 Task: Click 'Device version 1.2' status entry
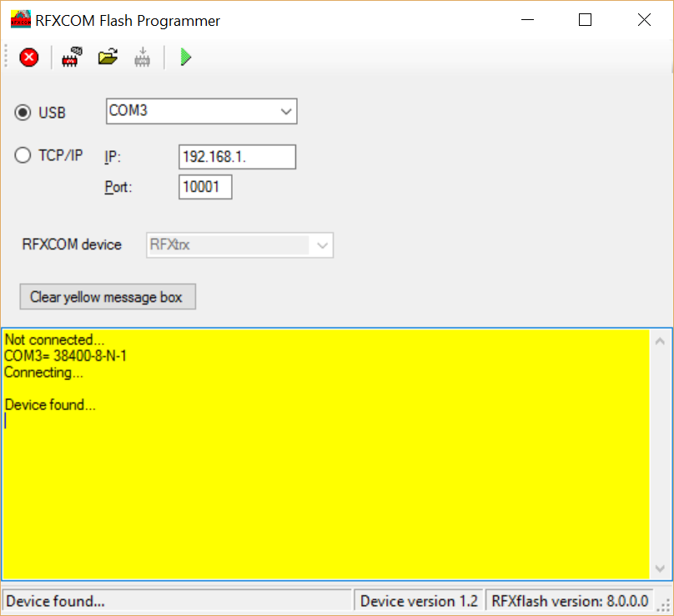pos(419,601)
